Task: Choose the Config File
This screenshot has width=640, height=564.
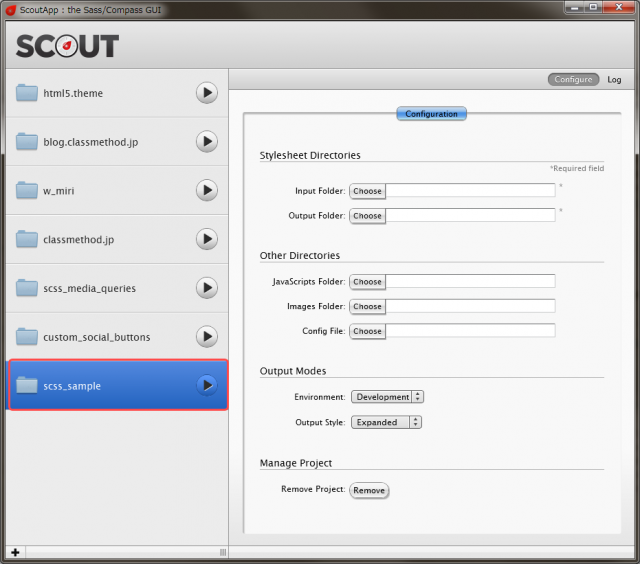Action: pos(367,331)
